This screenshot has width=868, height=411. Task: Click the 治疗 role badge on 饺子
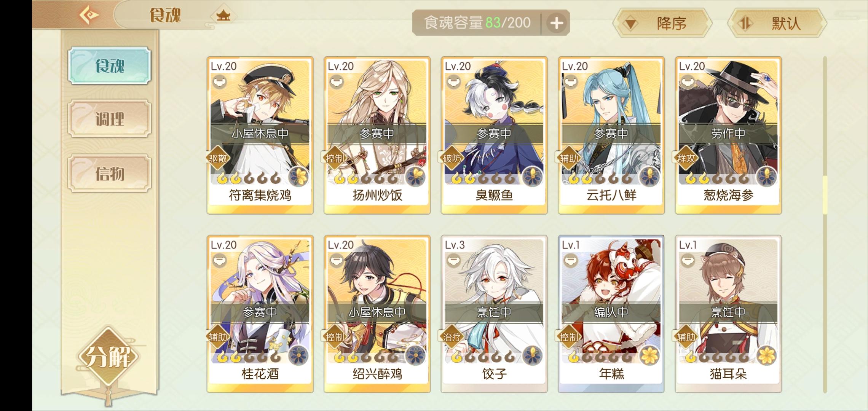tap(452, 337)
